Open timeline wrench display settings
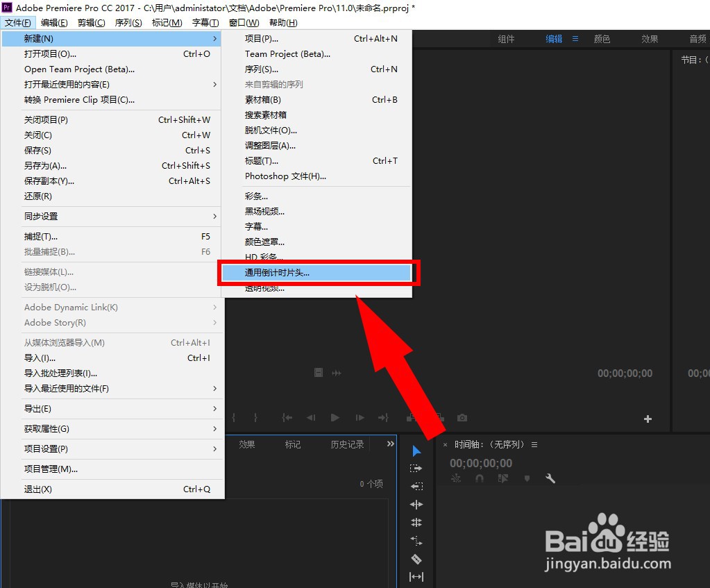Image resolution: width=710 pixels, height=588 pixels. 550,478
